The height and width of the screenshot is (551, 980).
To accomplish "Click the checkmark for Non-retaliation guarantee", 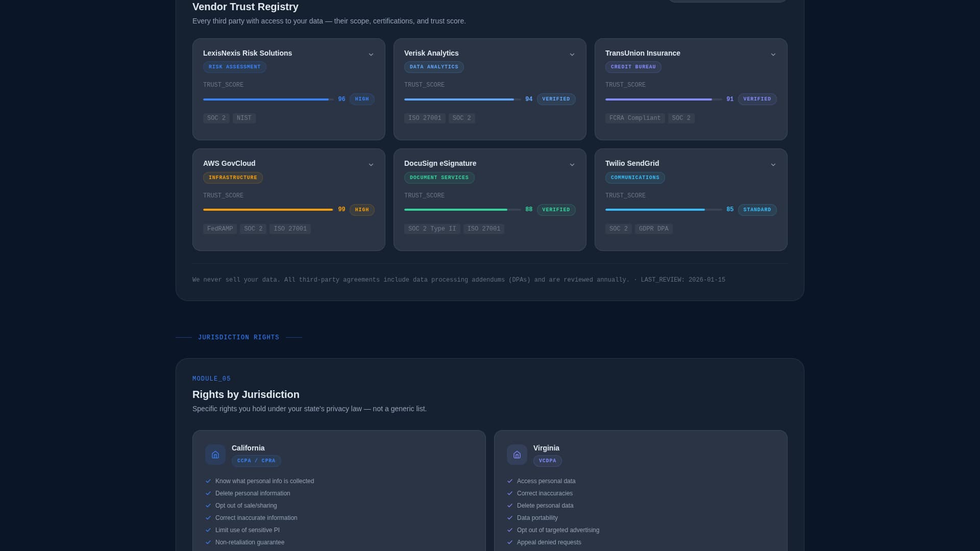I will (x=208, y=542).
